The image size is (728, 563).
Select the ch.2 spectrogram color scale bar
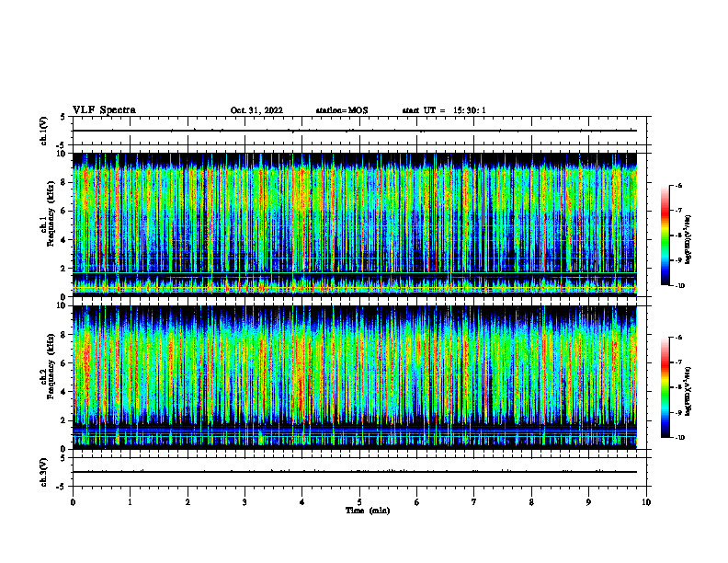(665, 387)
